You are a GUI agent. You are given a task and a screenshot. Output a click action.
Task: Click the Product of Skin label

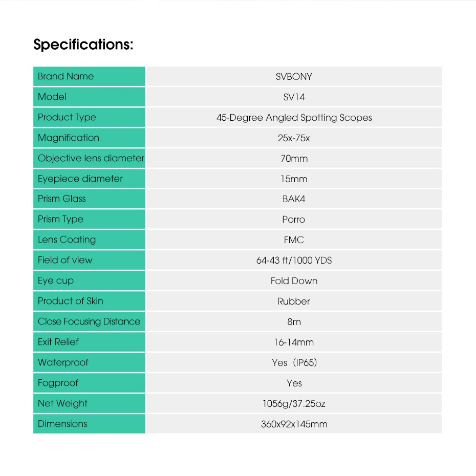[71, 301]
